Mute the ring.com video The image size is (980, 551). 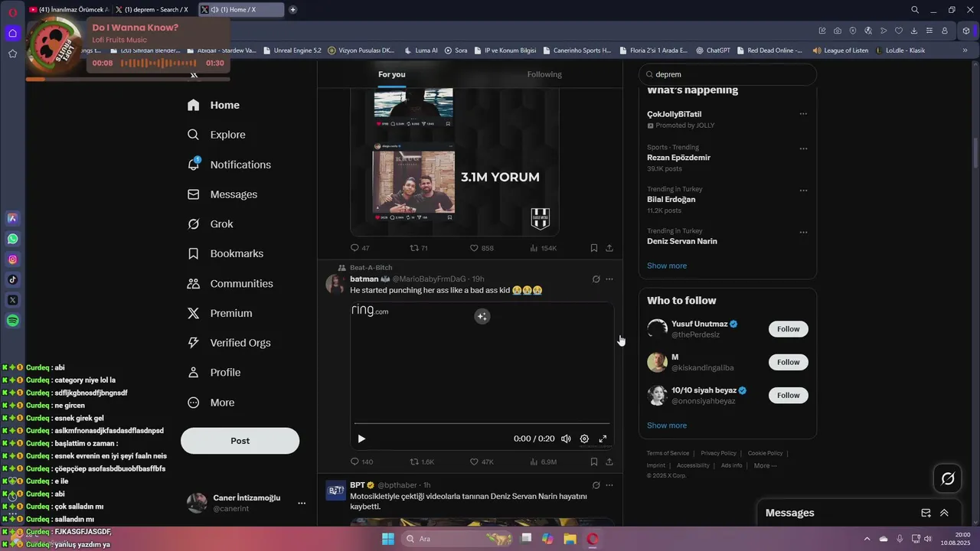566,439
